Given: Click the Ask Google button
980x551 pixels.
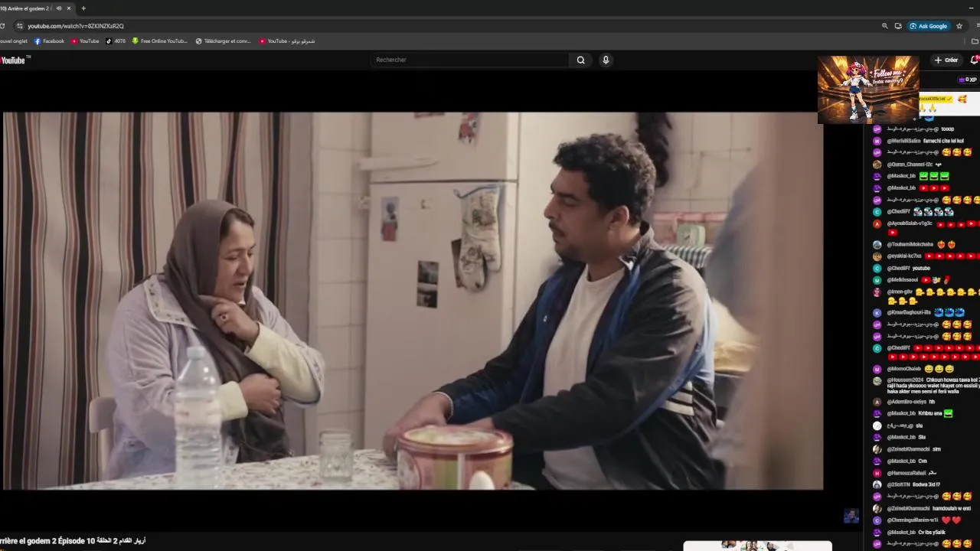Looking at the screenshot, I should click(x=929, y=26).
